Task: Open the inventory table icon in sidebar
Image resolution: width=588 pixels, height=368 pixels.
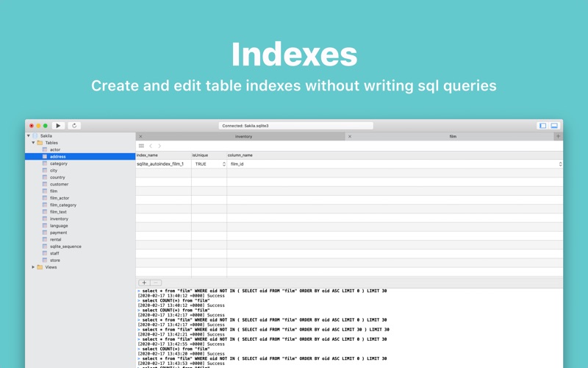Action: click(x=45, y=219)
